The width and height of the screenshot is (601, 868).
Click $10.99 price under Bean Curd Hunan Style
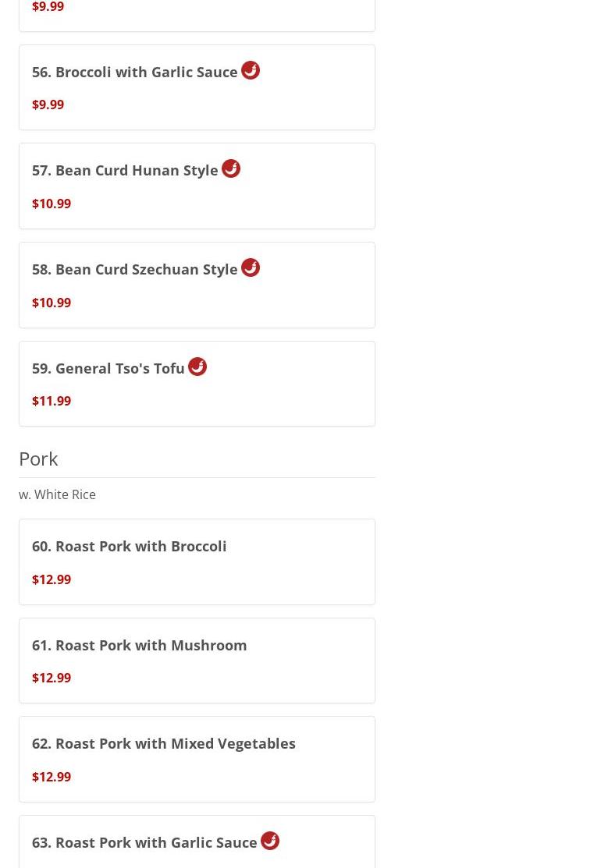52,204
